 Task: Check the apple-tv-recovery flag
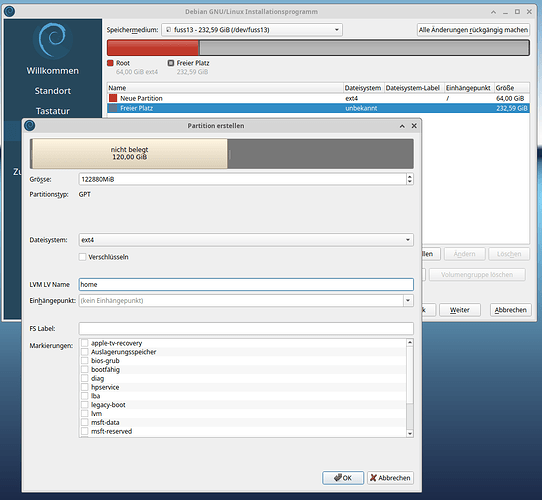85,343
